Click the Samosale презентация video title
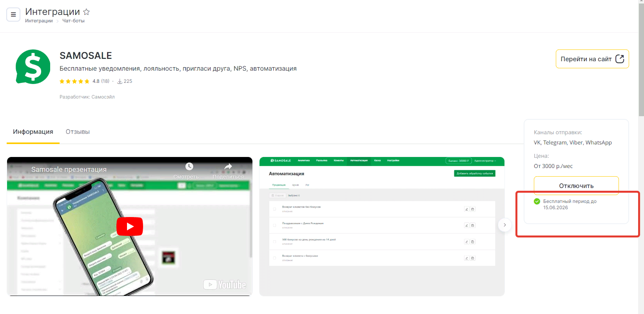The height and width of the screenshot is (314, 644). pyautogui.click(x=69, y=170)
